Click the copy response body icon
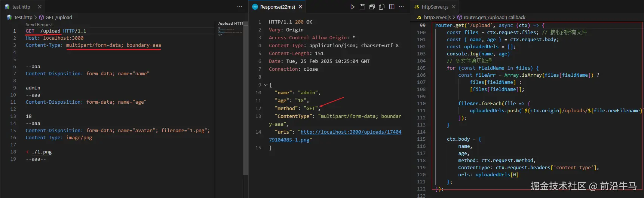Viewport: 644px width, 198px height. [381, 7]
